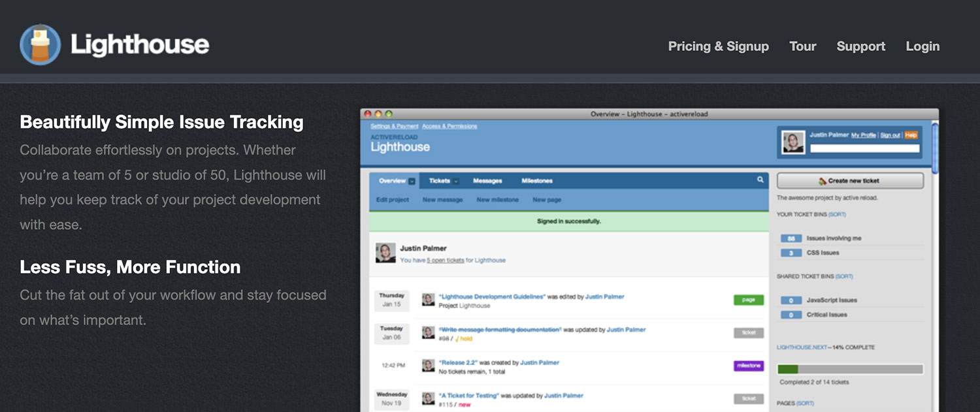This screenshot has width=980, height=412.
Task: Click the search field beside Justin Palmer
Action: (x=864, y=149)
